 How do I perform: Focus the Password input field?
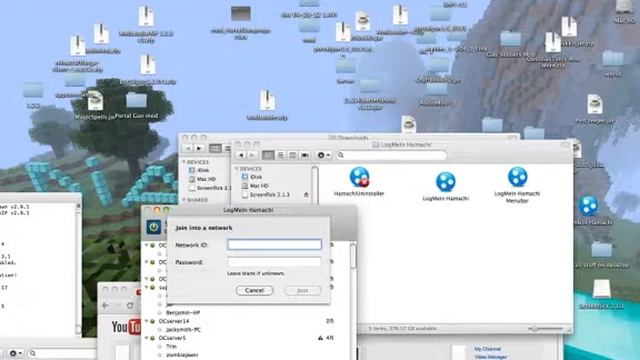click(274, 262)
